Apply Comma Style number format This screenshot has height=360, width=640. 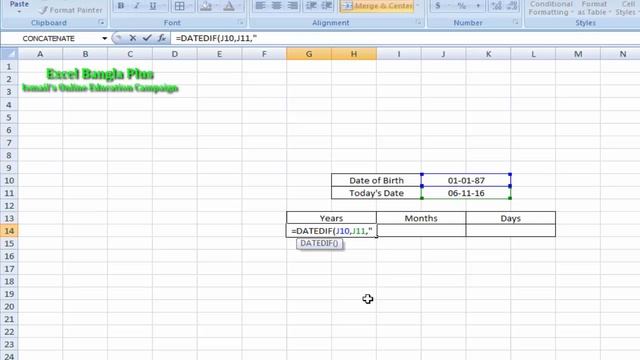(478, 6)
